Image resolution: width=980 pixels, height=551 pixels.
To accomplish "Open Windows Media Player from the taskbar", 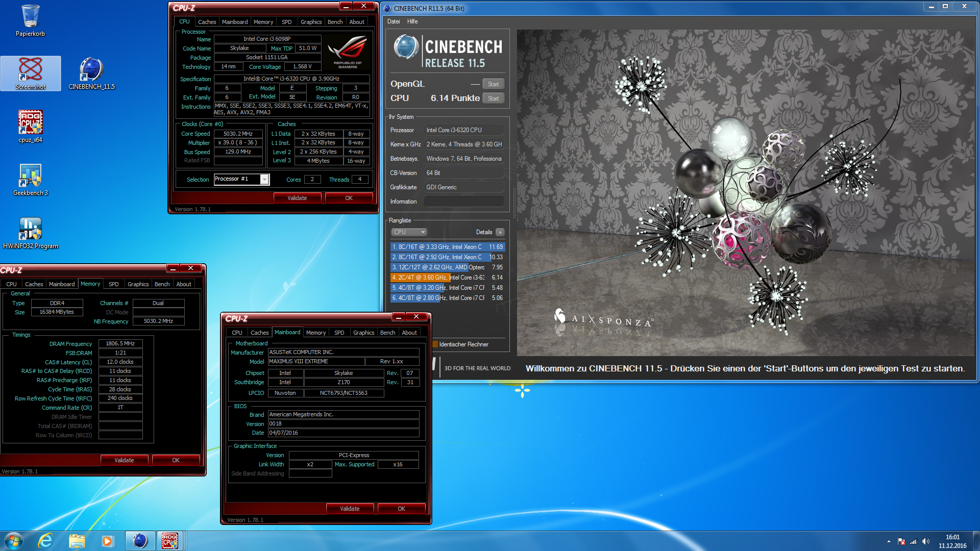I will [107, 541].
